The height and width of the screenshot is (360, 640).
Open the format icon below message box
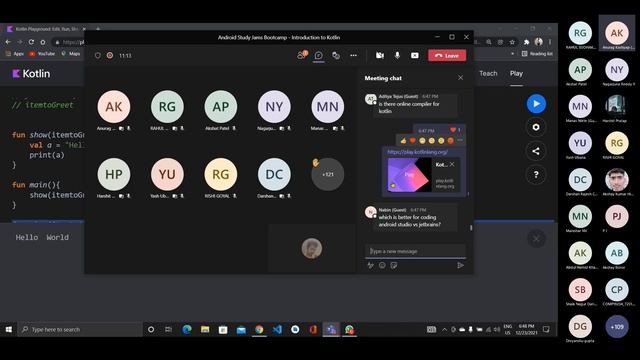pos(370,265)
